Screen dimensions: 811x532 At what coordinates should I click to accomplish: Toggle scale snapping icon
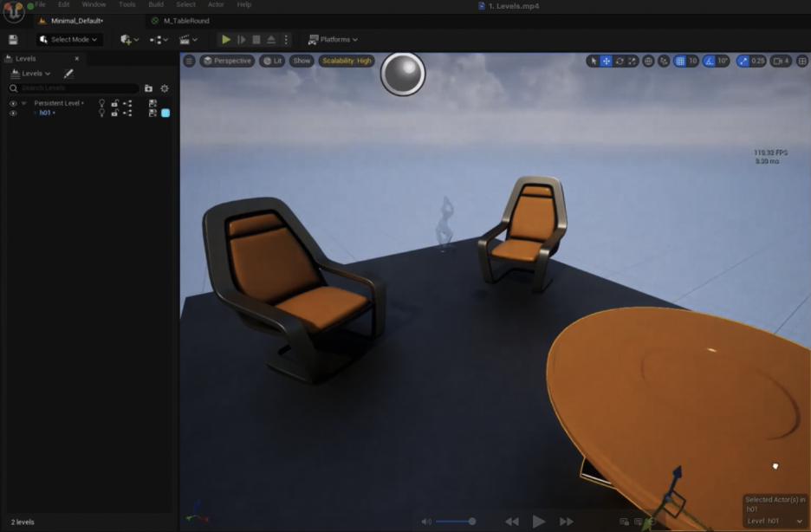743,61
